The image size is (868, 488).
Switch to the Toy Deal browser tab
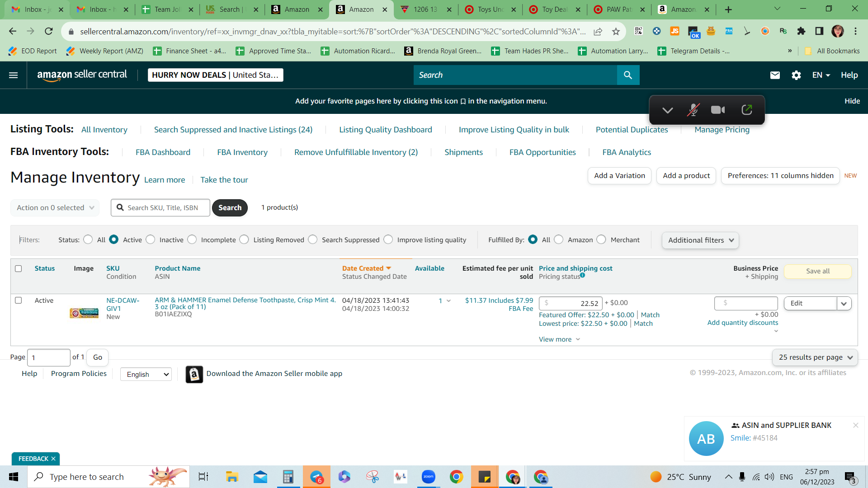555,9
